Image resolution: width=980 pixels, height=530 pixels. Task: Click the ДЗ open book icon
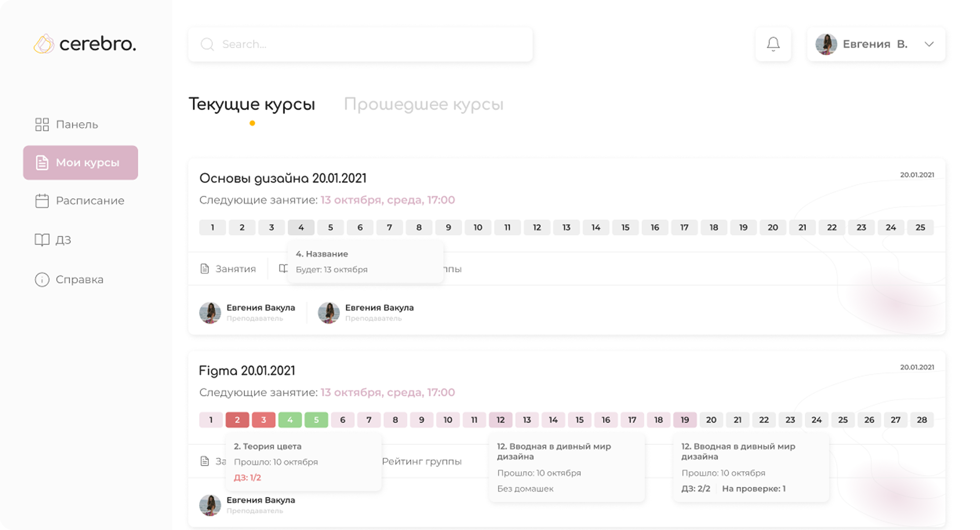click(42, 240)
